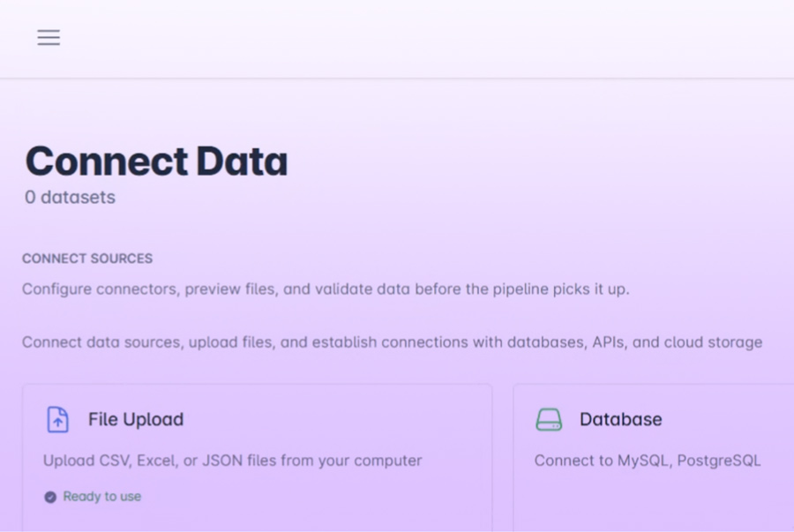Screen dimensions: 794x532
Task: Click the CONNECT SOURCES section label
Action: tap(87, 259)
